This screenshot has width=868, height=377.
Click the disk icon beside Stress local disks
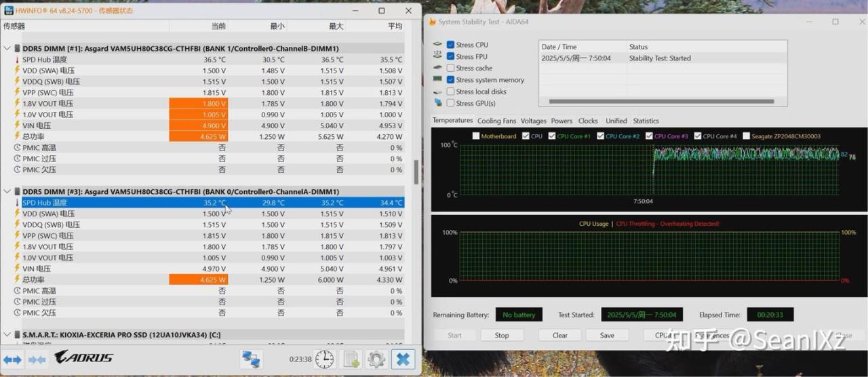(438, 92)
